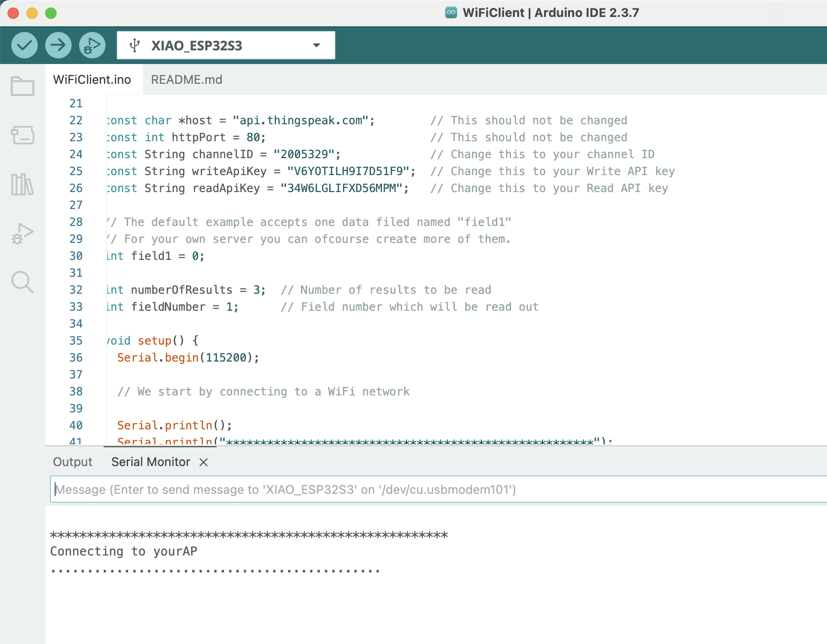Click the "api.thingspeak.com" host string
This screenshot has width=827, height=644.
click(300, 121)
